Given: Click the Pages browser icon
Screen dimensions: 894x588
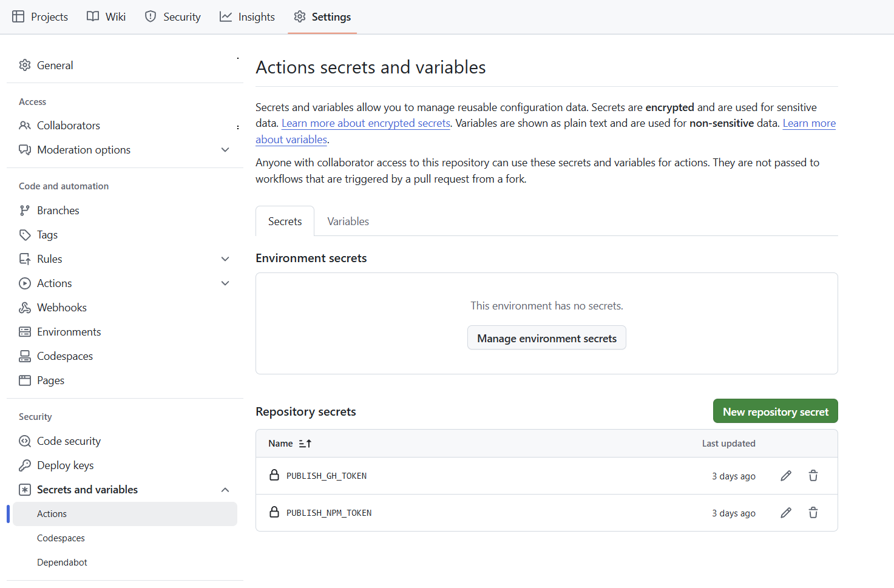Looking at the screenshot, I should (x=25, y=380).
